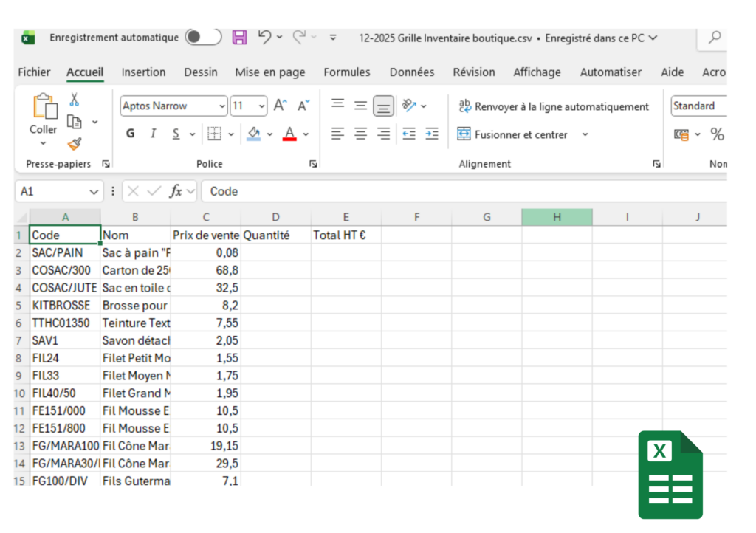
Task: Apply the red font color swatch
Action: click(289, 134)
